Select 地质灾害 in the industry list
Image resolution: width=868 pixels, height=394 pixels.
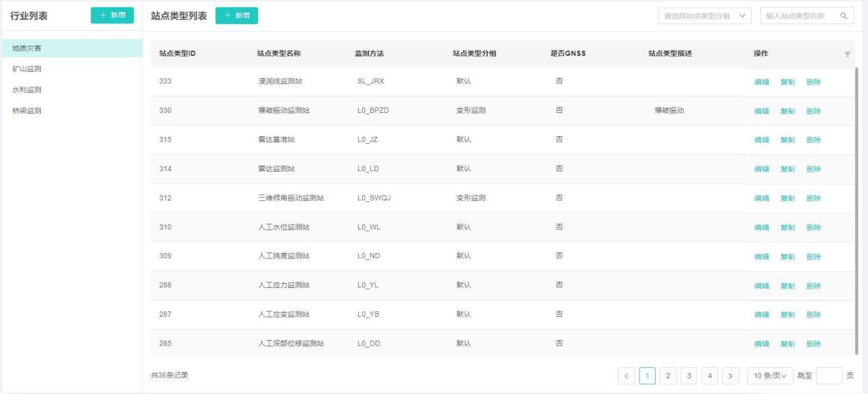[27, 48]
